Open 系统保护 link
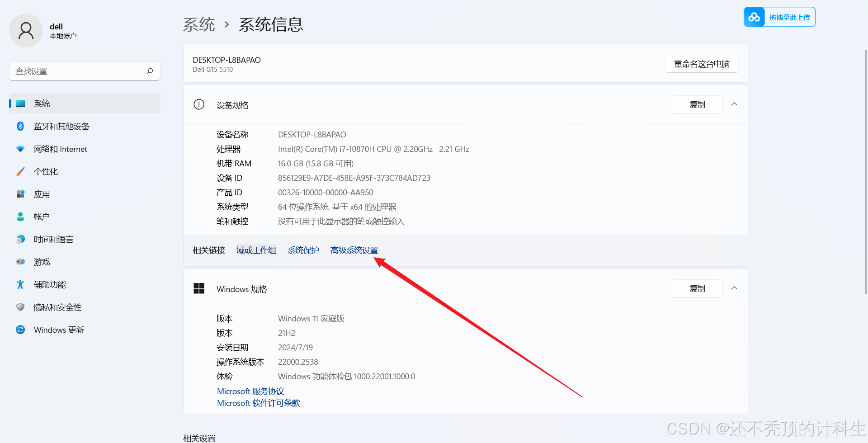The height and width of the screenshot is (443, 868). pyautogui.click(x=303, y=250)
